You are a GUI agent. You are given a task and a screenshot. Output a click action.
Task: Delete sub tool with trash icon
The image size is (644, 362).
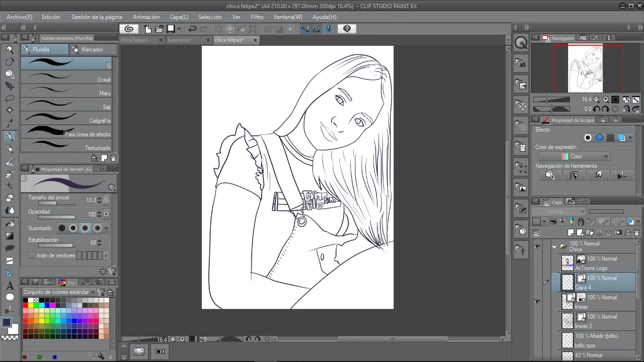(113, 158)
